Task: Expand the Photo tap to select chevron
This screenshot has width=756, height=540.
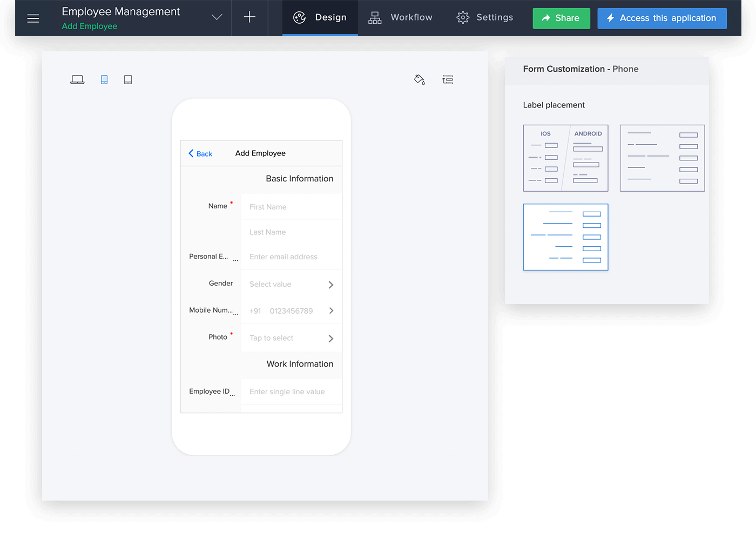Action: (x=331, y=339)
